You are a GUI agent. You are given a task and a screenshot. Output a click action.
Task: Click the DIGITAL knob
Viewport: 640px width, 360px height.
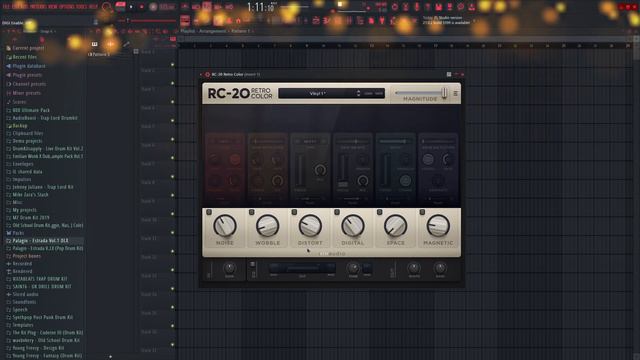coord(353,226)
